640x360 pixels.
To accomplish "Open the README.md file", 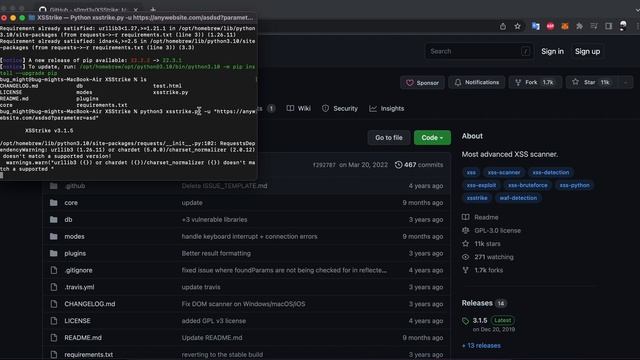I will point(83,338).
